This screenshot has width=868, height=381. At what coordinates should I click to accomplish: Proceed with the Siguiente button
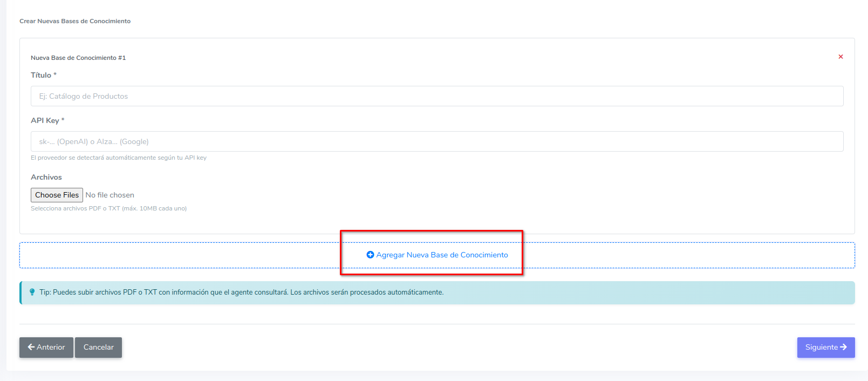coord(825,348)
